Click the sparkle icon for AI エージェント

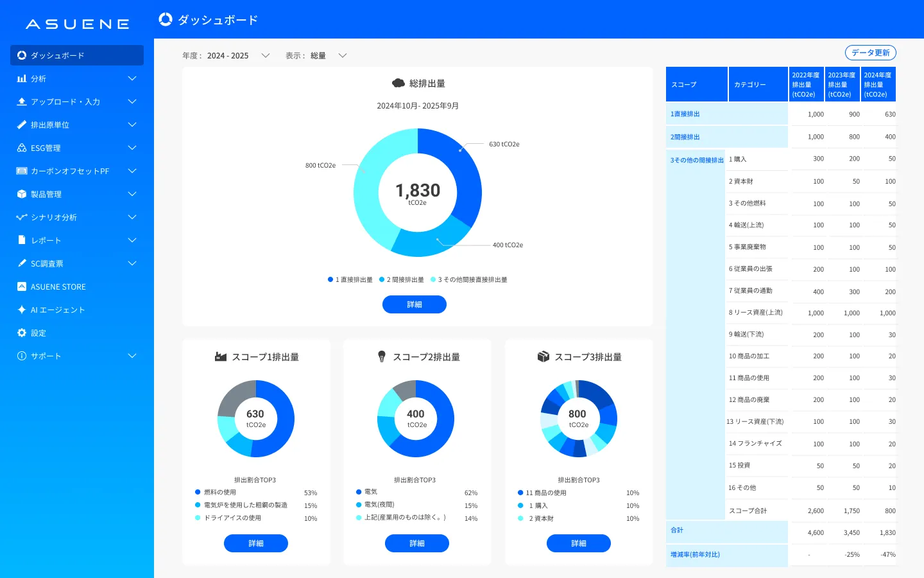(22, 310)
